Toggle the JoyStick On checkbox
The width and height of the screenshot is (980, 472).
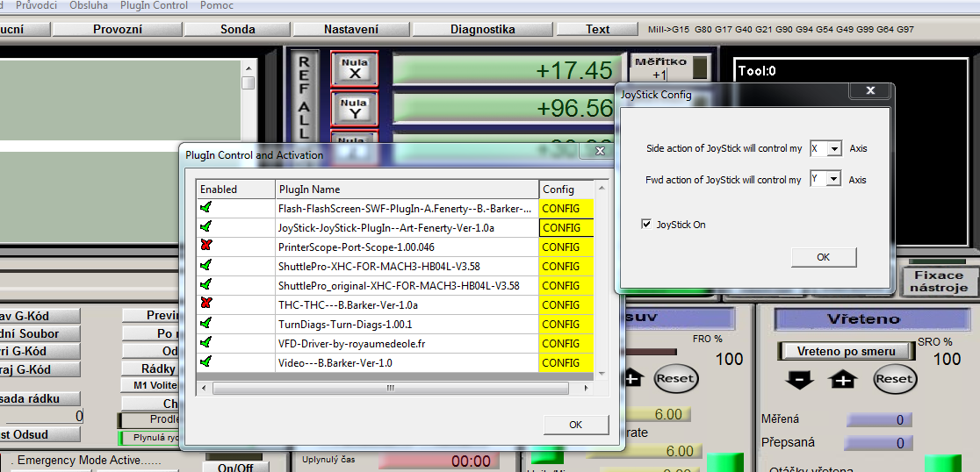coord(647,225)
